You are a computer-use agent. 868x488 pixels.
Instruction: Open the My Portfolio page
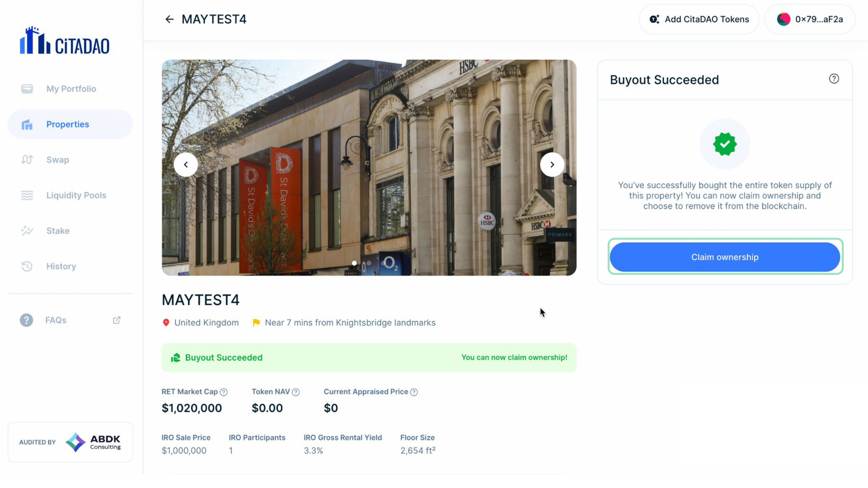point(71,89)
